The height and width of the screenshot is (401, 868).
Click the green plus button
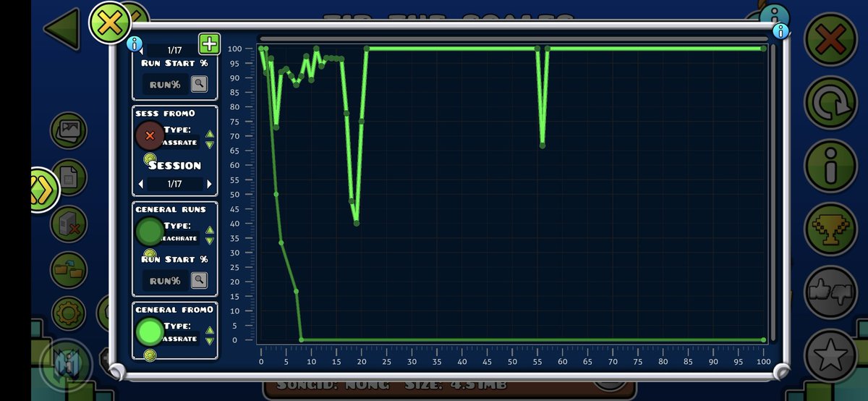point(209,43)
